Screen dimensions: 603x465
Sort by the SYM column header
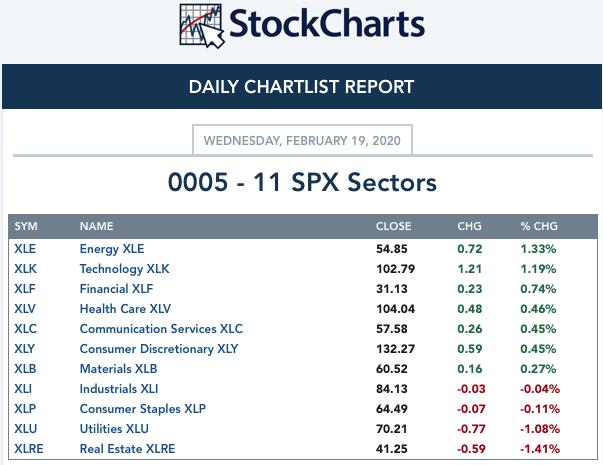pyautogui.click(x=26, y=226)
